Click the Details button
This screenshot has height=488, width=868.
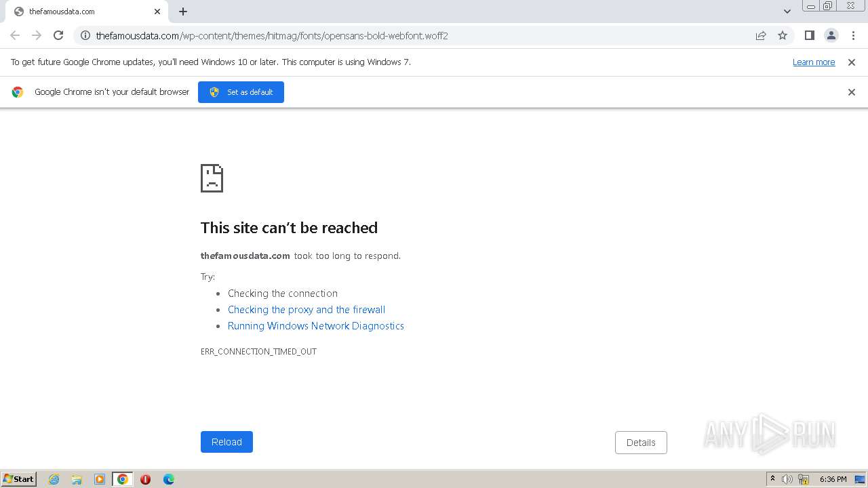[x=641, y=443]
